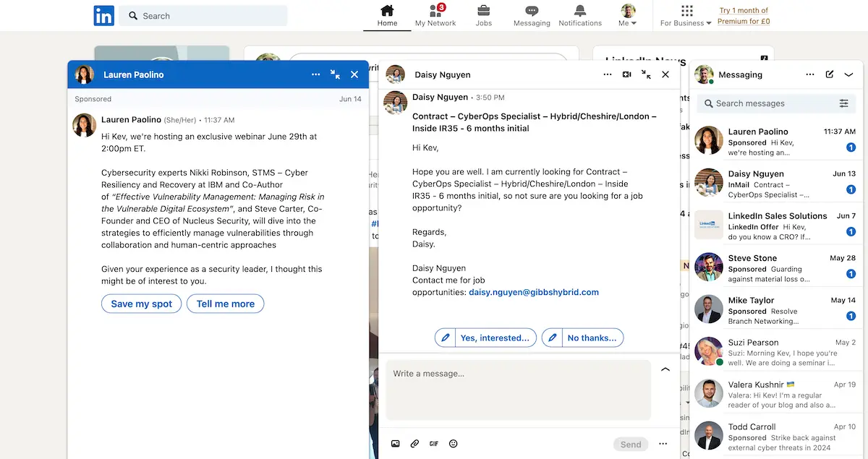This screenshot has width=868, height=459.
Task: Expand the For Business menu
Action: pyautogui.click(x=686, y=15)
